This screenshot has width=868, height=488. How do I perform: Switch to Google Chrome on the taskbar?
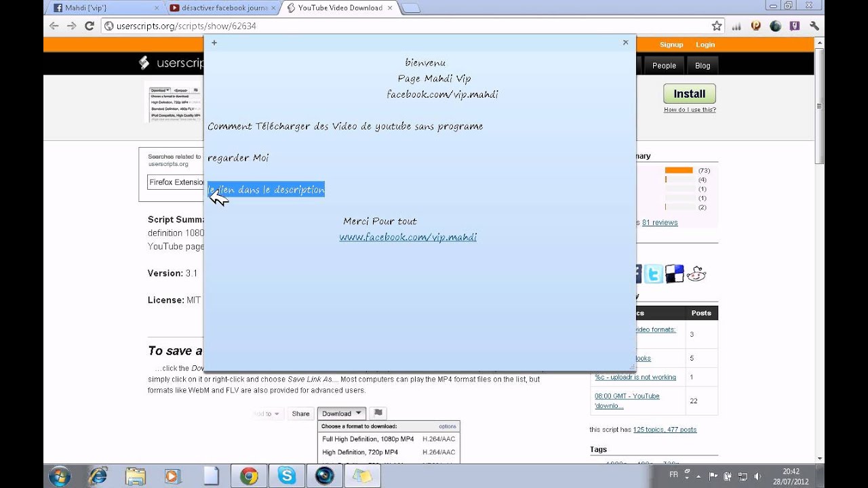[249, 476]
